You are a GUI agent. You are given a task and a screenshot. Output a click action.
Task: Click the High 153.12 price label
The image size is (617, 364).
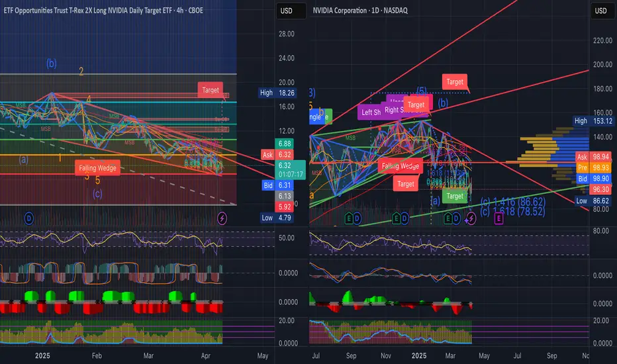coord(593,121)
